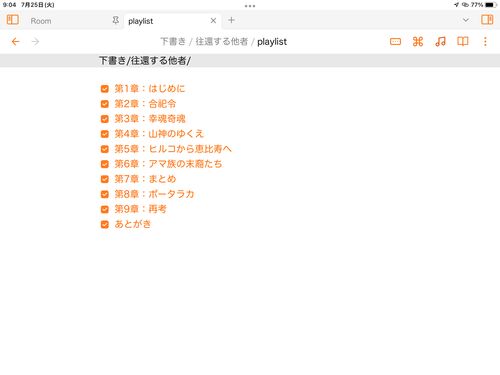500x375 pixels.
Task: Toggle the left sidebar panel icon
Action: pos(13,20)
